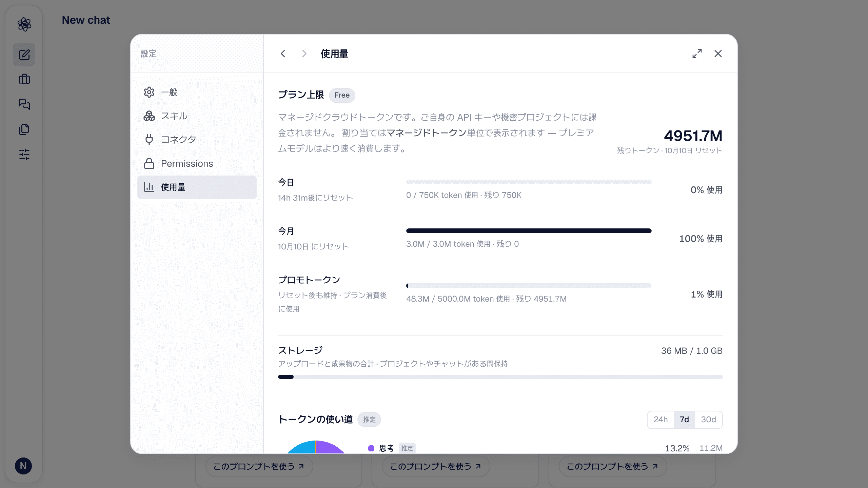Screen dimensions: 868x488
Task: Click the マネージドトークン bold text
Action: 427,133
